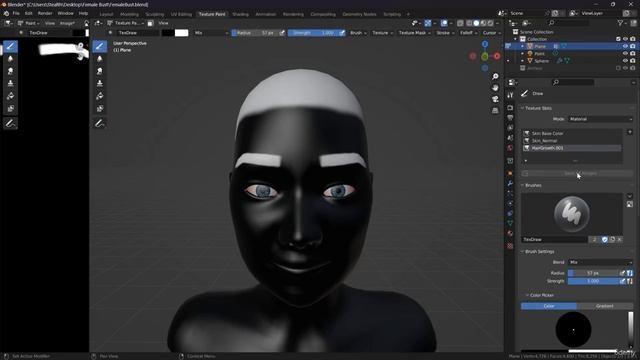
Task: Switch to the Sculpting workspace tab
Action: pos(155,14)
